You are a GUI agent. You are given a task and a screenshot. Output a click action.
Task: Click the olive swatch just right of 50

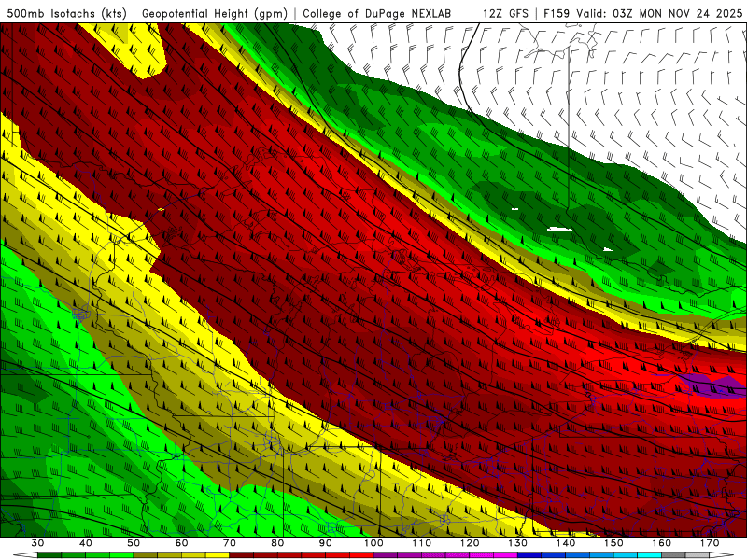(146, 555)
